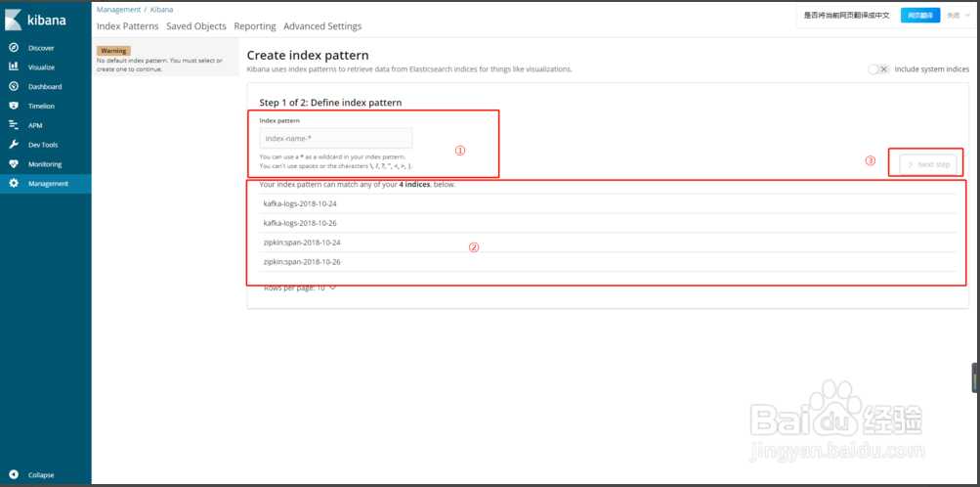This screenshot has height=487, width=980.
Task: Click the Next step button
Action: tap(928, 164)
